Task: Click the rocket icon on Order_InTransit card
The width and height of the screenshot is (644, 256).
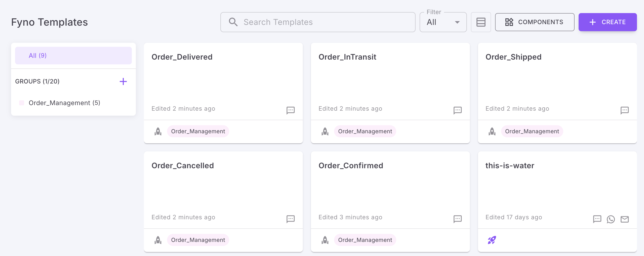Action: pyautogui.click(x=325, y=131)
